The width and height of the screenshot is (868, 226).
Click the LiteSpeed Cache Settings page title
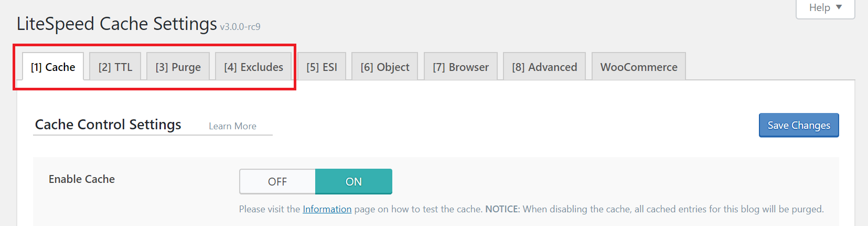(x=117, y=24)
